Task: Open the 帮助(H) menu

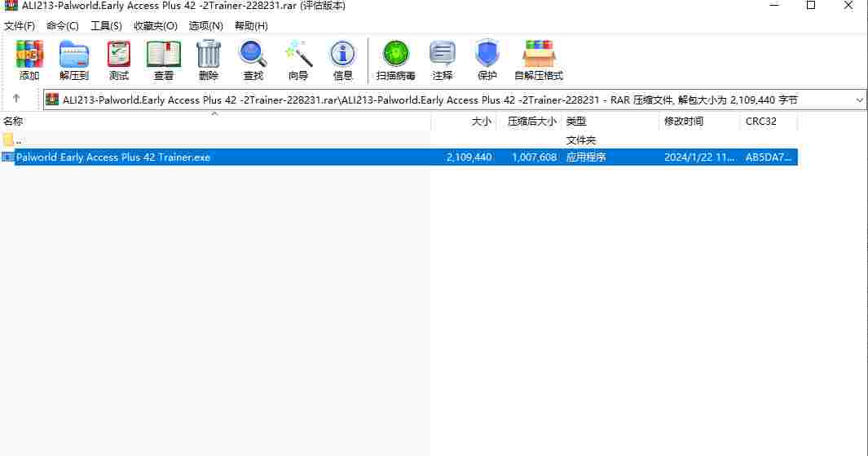Action: (251, 26)
